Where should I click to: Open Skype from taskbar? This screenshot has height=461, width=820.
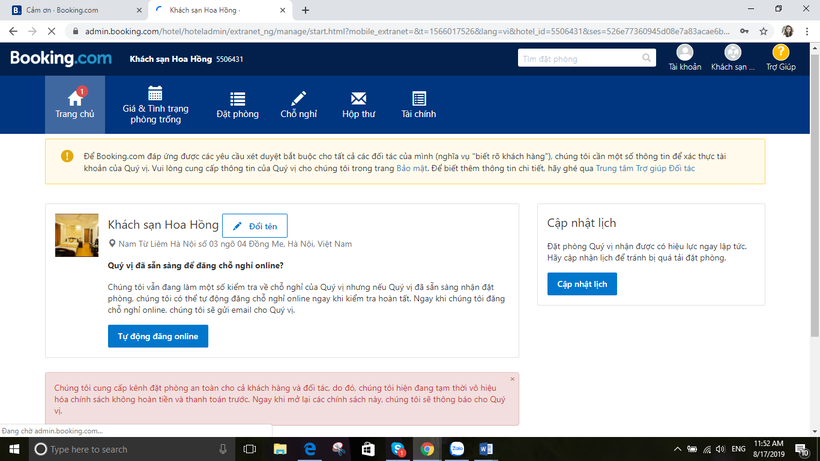click(398, 449)
